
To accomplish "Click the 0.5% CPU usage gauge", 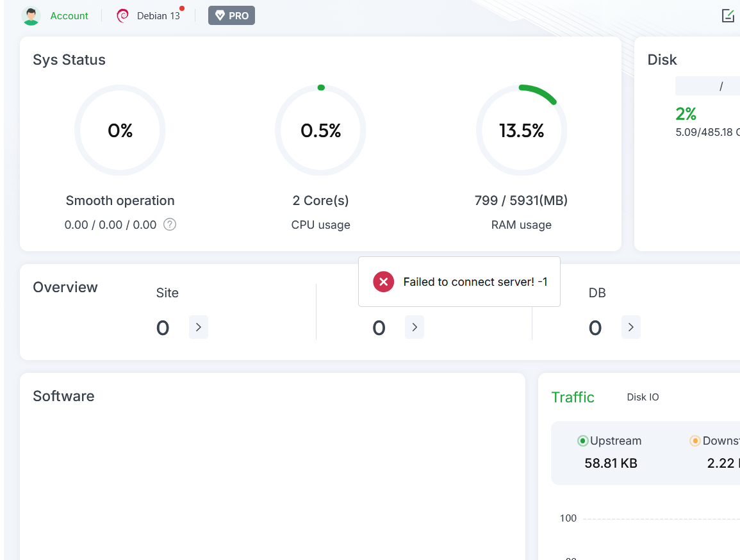I will tap(320, 130).
